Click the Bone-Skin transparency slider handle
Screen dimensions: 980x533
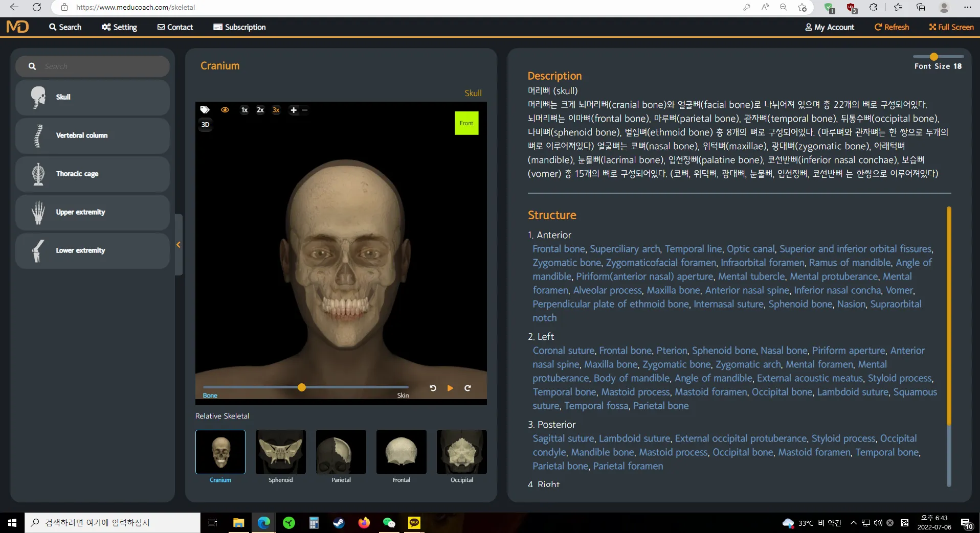[302, 387]
